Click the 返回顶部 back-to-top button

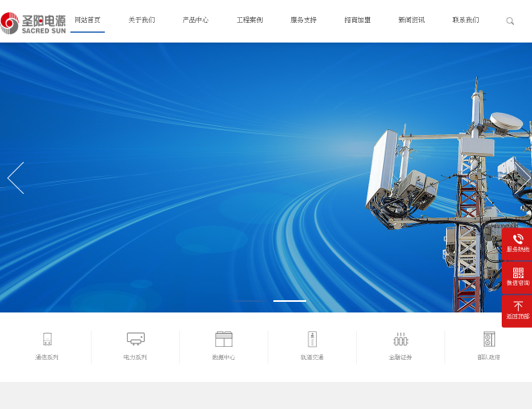coord(518,311)
